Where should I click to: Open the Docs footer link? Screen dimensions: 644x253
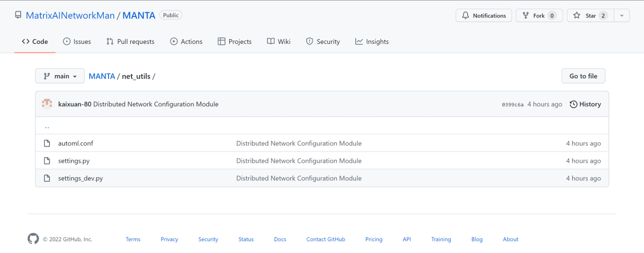click(280, 239)
